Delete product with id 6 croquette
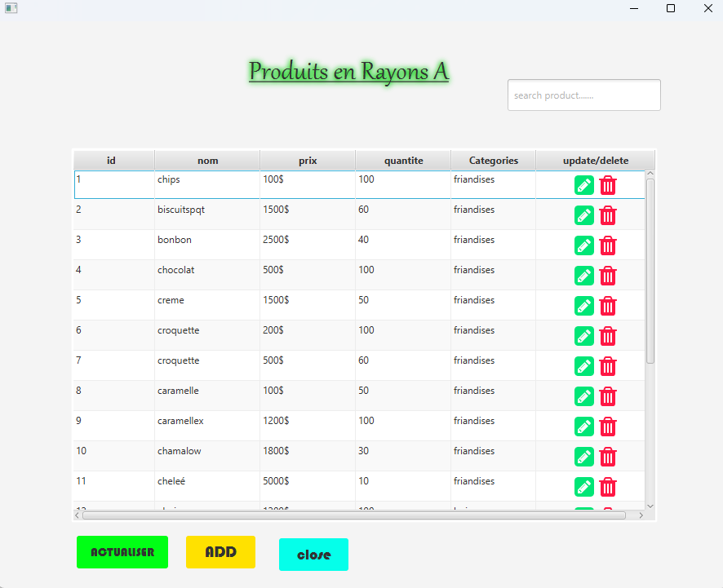The image size is (723, 588). click(608, 336)
